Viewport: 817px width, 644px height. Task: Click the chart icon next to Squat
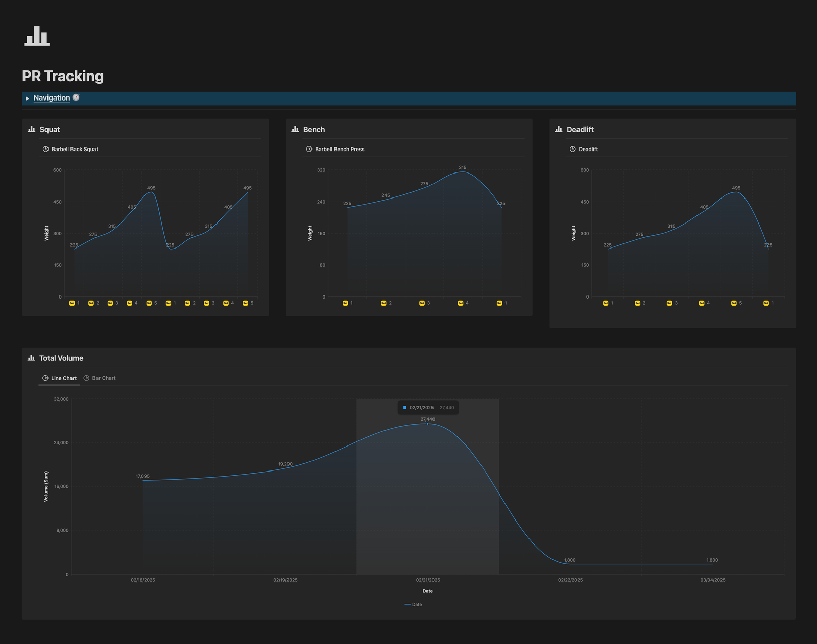[x=32, y=130]
